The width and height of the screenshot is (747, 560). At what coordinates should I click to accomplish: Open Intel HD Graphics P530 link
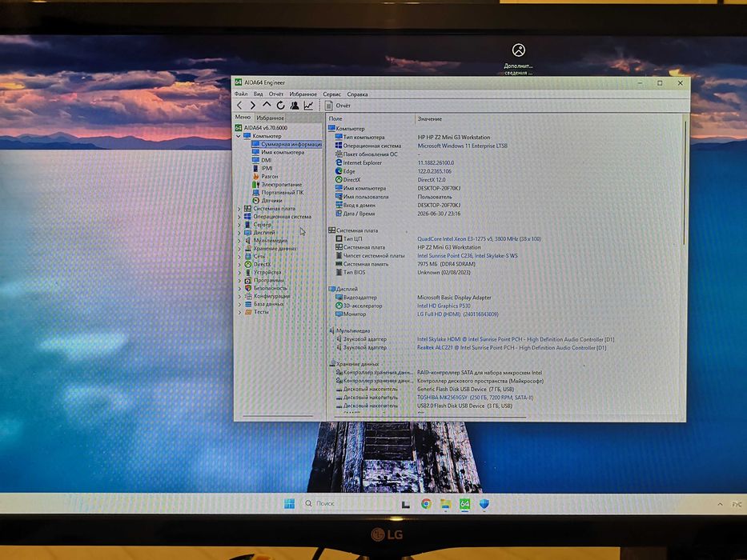444,306
